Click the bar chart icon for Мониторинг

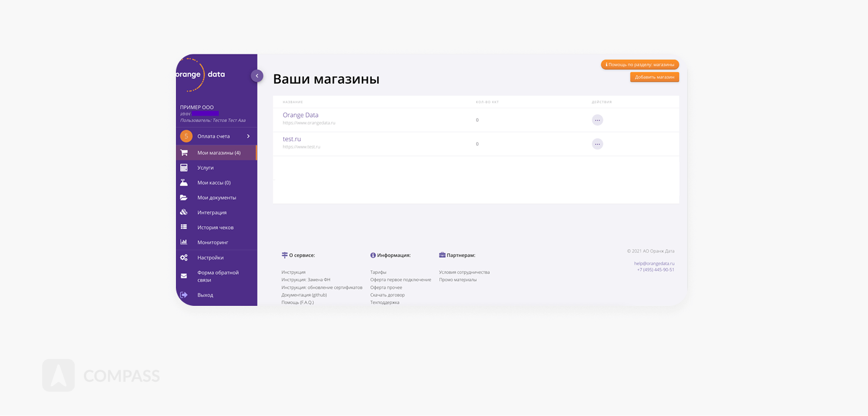coord(184,242)
